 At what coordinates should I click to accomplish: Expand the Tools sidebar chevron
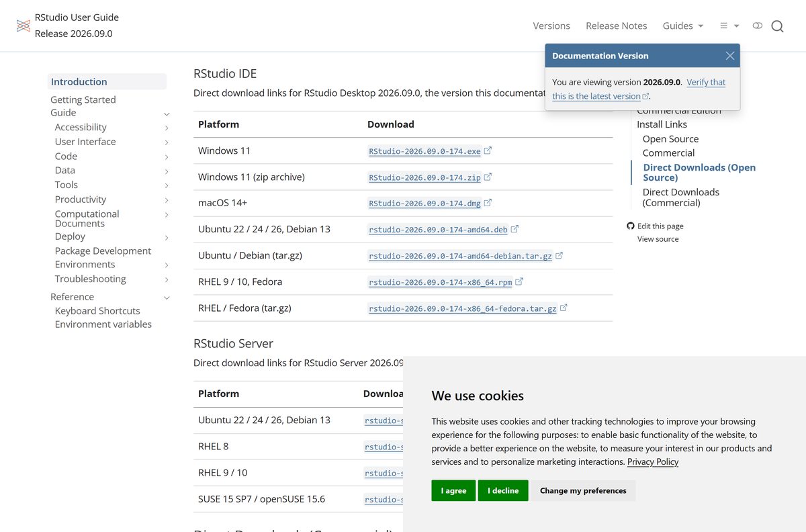(167, 186)
